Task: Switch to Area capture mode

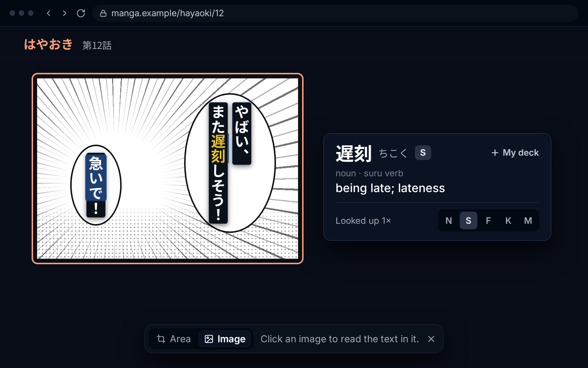Action: point(173,339)
